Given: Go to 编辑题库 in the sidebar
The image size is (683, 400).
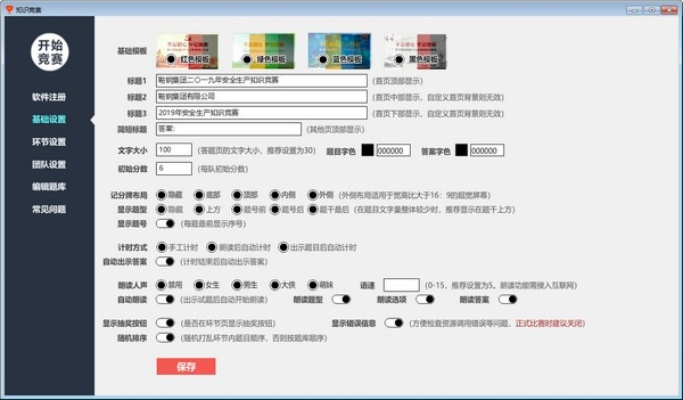Looking at the screenshot, I should (x=47, y=187).
